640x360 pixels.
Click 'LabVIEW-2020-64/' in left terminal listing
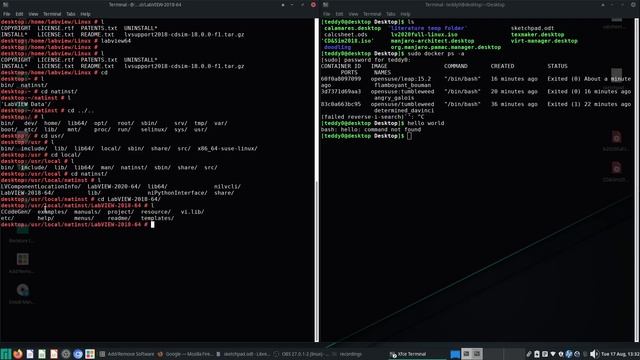click(114, 187)
